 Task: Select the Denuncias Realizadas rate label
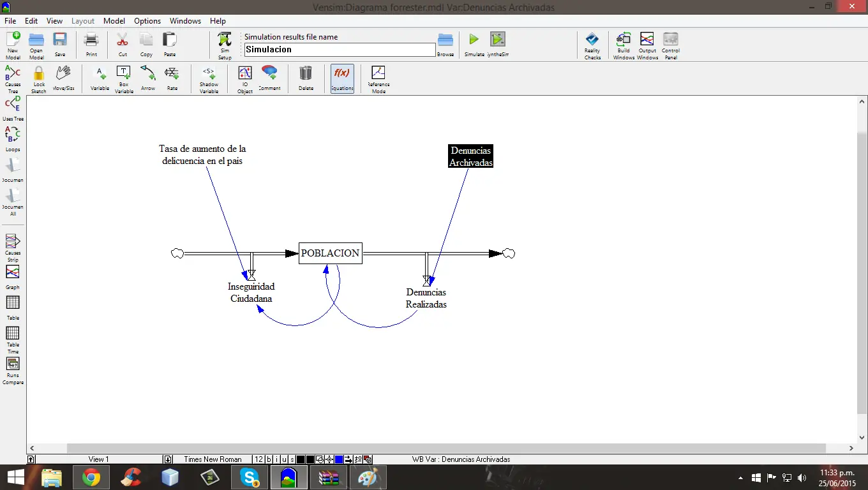(426, 298)
